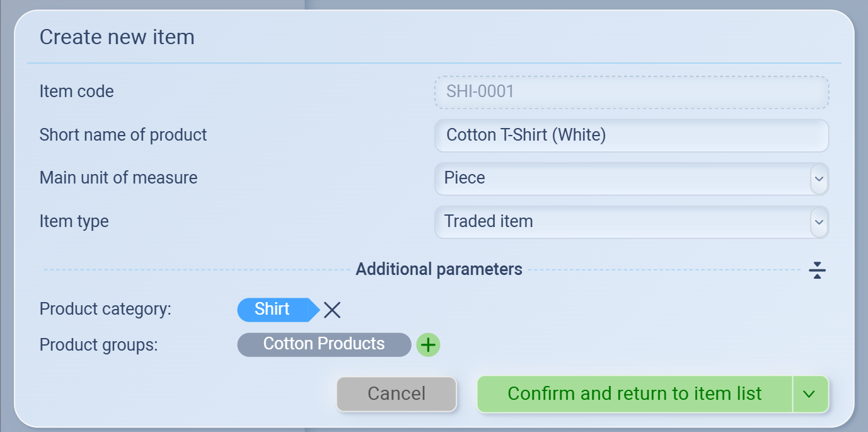Image resolution: width=868 pixels, height=432 pixels.
Task: Click the "Item type" label
Action: [74, 221]
